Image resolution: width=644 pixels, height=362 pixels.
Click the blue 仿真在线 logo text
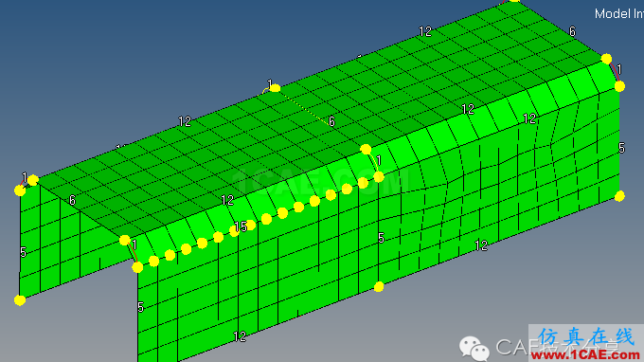(586, 336)
